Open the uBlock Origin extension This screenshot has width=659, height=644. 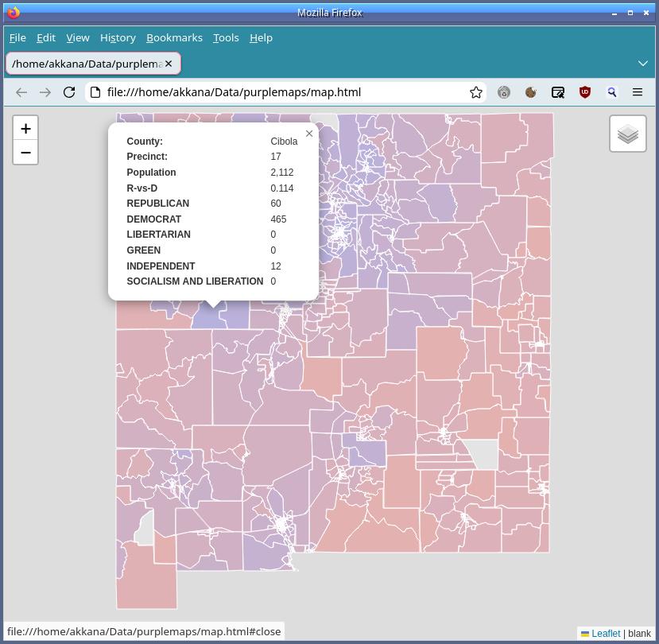click(585, 92)
